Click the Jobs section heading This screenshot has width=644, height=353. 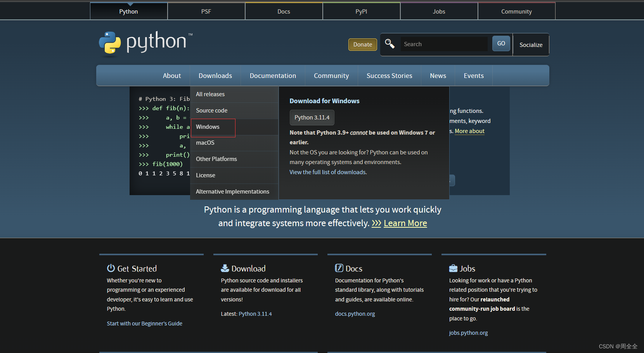click(467, 268)
